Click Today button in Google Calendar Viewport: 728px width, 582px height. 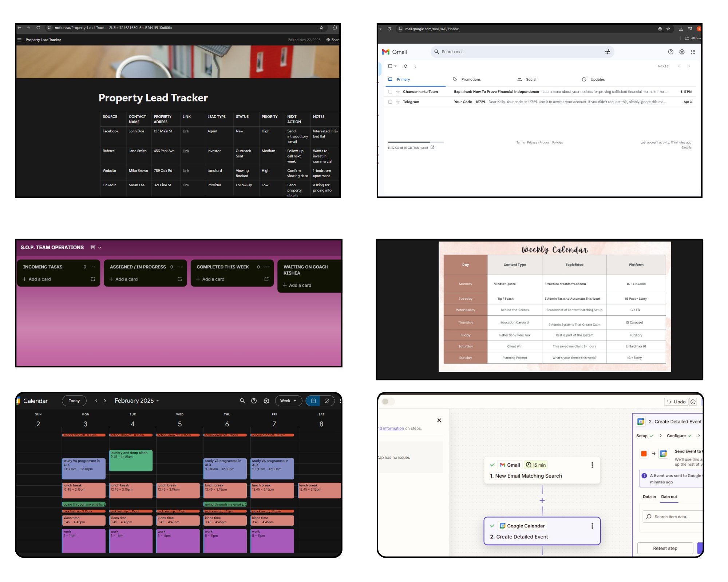[74, 400]
